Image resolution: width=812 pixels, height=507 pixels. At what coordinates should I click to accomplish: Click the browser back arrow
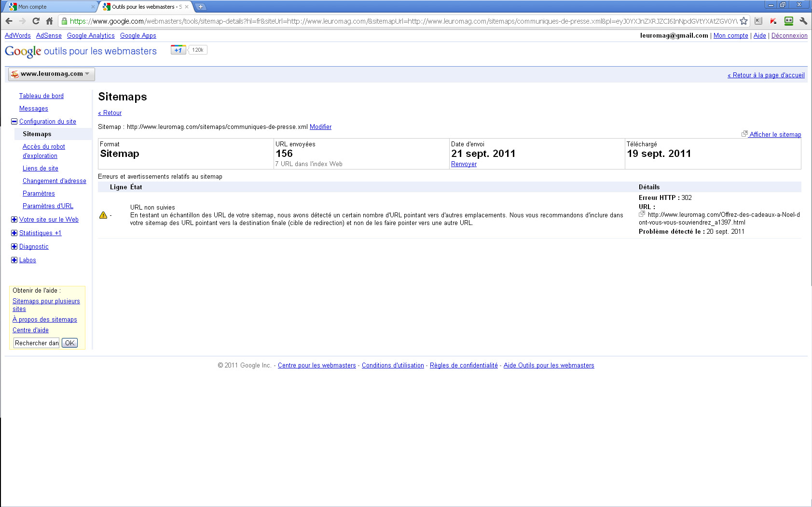9,21
